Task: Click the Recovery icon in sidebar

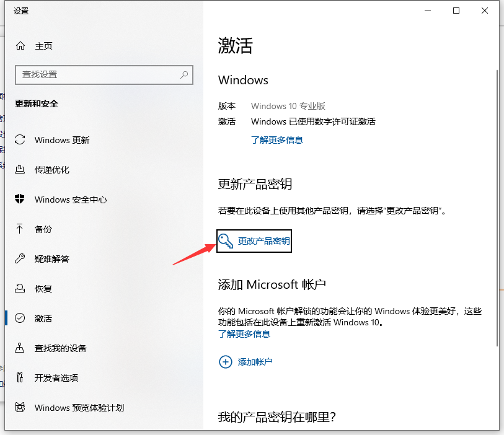Action: [20, 289]
